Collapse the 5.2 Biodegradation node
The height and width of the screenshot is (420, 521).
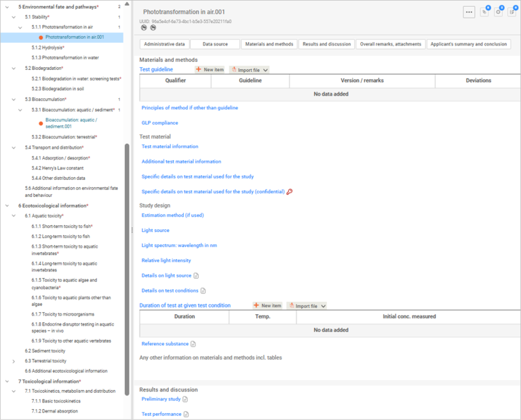coord(14,69)
